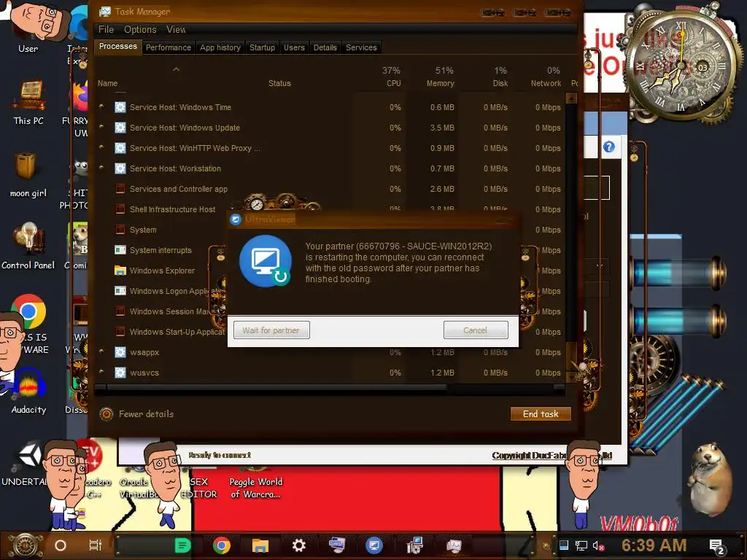Open the Audacity desktop icon
Image resolution: width=747 pixels, height=560 pixels.
point(28,391)
